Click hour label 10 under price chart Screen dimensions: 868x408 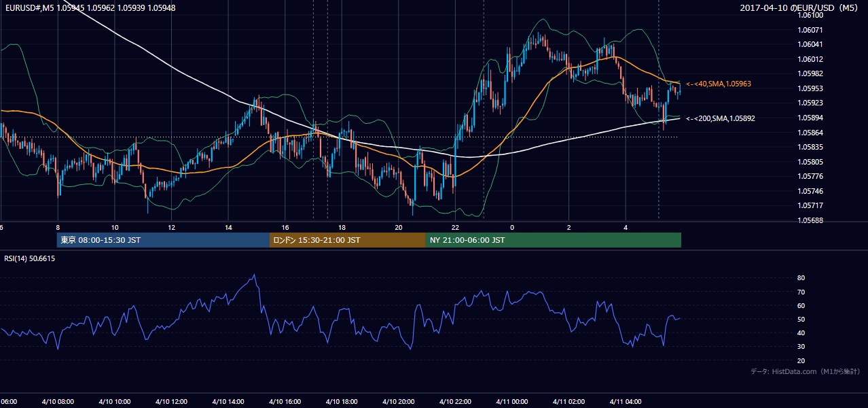[115, 227]
